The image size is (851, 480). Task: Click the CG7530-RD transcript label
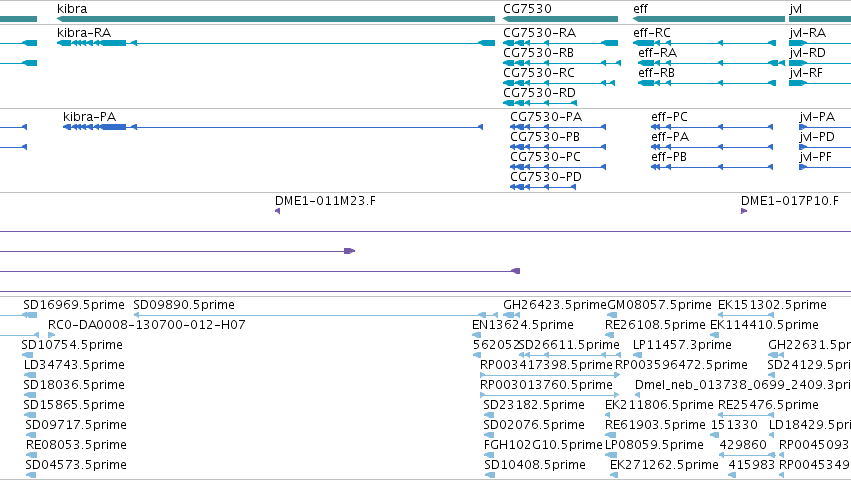point(539,93)
